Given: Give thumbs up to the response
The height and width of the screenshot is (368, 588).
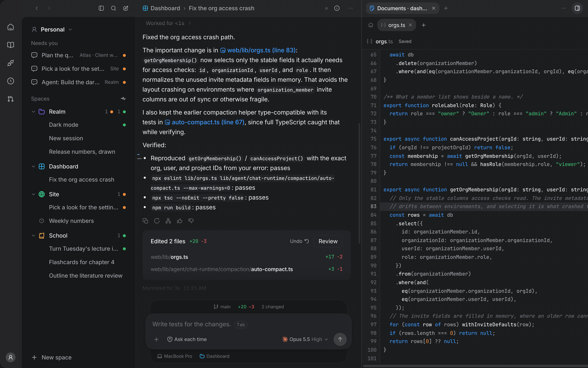Looking at the screenshot, I should point(180,221).
